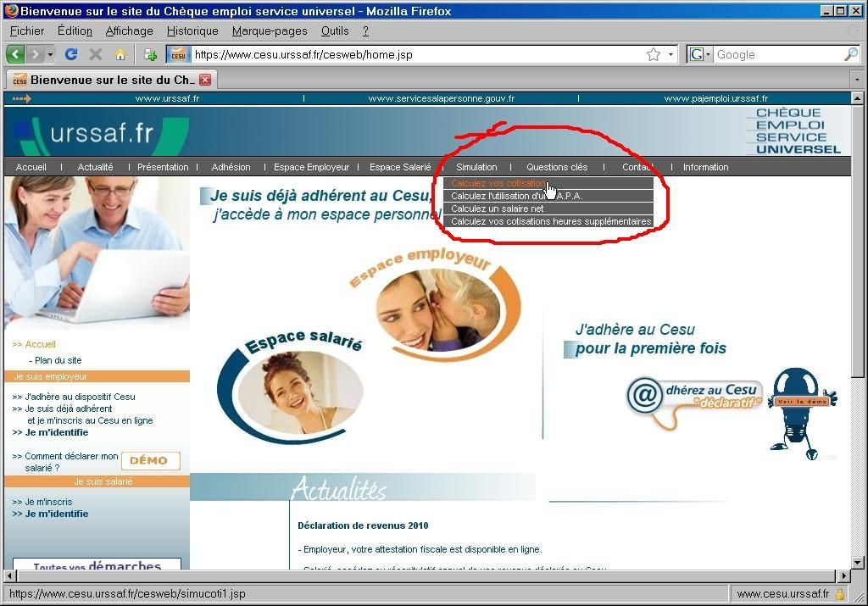Image resolution: width=868 pixels, height=606 pixels.
Task: Click the grey Stop loading icon
Action: [x=96, y=54]
